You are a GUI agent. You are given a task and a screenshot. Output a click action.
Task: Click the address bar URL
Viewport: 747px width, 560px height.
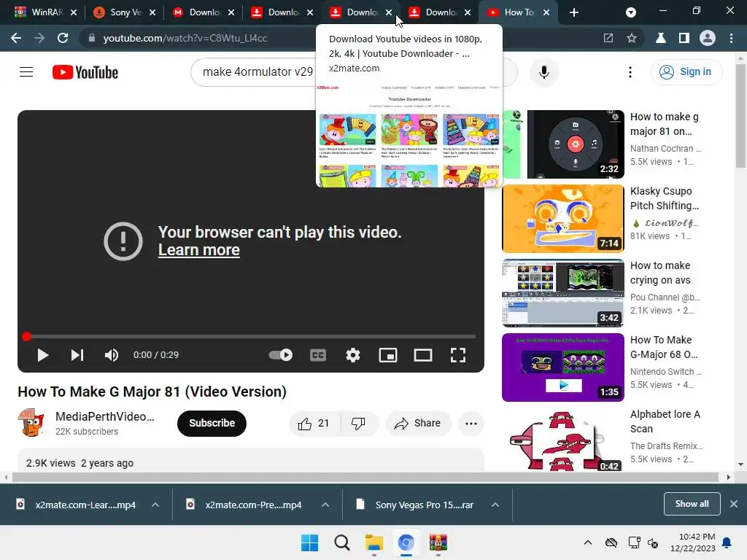point(185,38)
